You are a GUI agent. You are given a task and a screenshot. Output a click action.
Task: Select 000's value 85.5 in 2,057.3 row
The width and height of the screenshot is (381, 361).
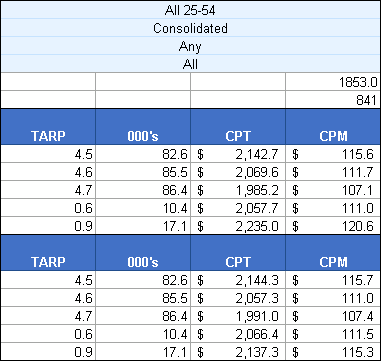(143, 298)
